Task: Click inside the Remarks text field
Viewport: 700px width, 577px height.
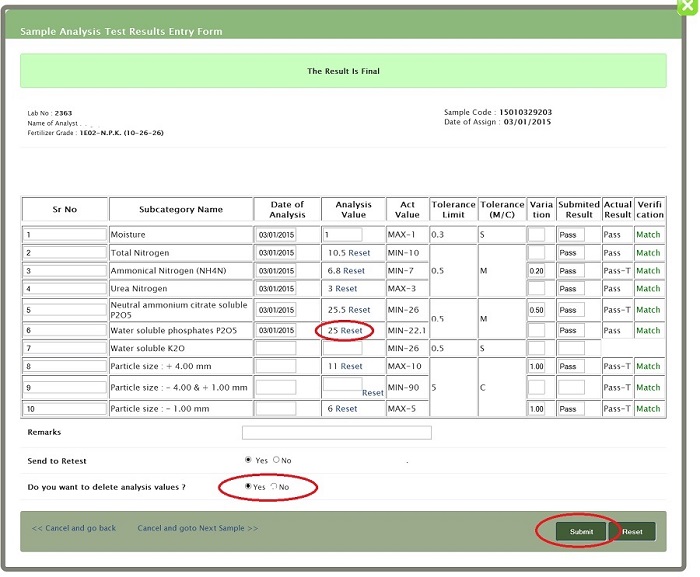Action: click(336, 433)
